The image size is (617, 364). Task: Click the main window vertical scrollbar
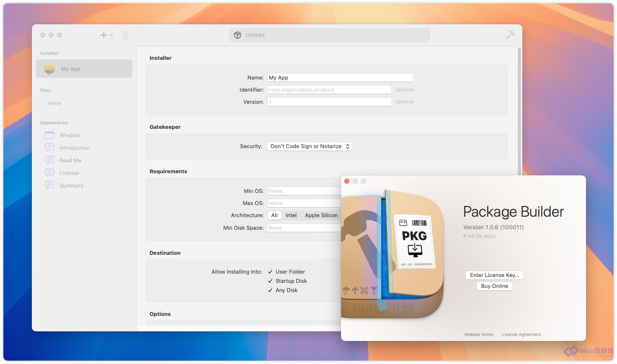[519, 111]
